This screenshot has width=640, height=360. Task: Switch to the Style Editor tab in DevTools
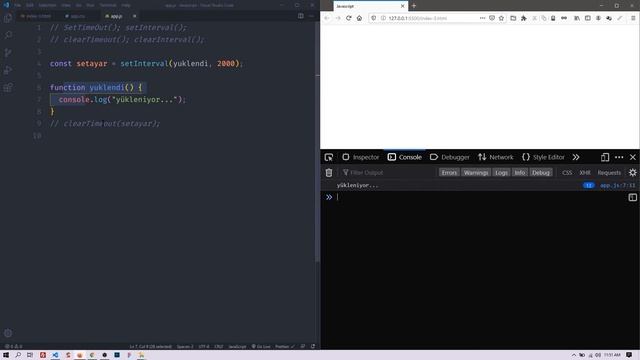(543, 157)
